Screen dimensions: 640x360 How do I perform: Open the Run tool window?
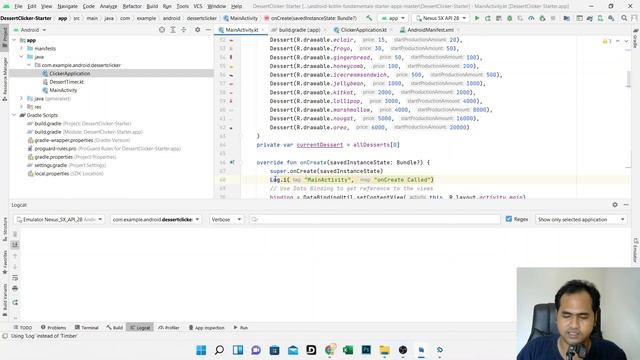coord(241,327)
